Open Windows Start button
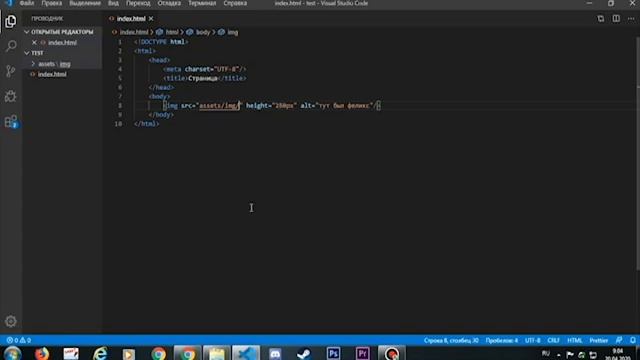640x360 pixels. pos(12,353)
